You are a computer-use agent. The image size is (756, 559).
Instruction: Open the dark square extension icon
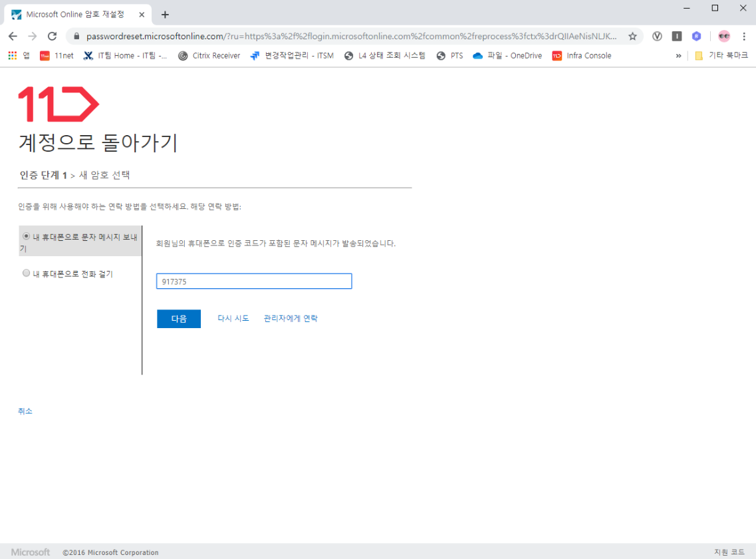[x=677, y=36]
